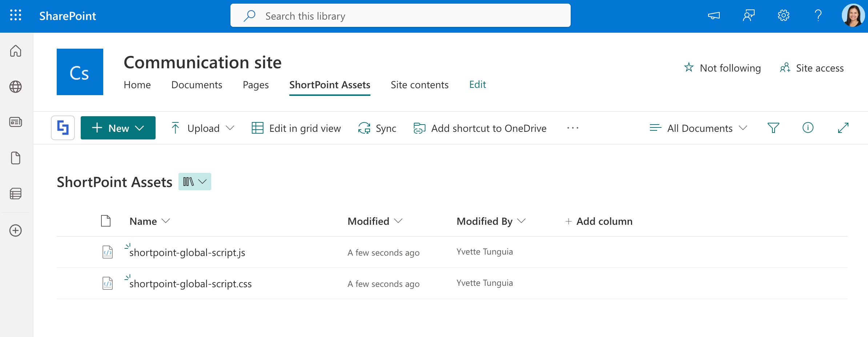868x337 pixels.
Task: Click the Edit navigation link
Action: [477, 84]
